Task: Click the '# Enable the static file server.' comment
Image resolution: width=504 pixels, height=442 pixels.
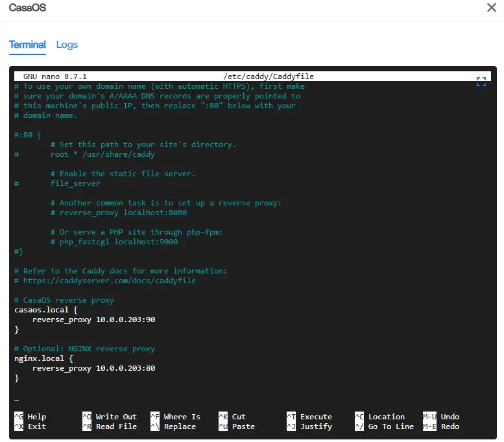Action: pyautogui.click(x=123, y=174)
